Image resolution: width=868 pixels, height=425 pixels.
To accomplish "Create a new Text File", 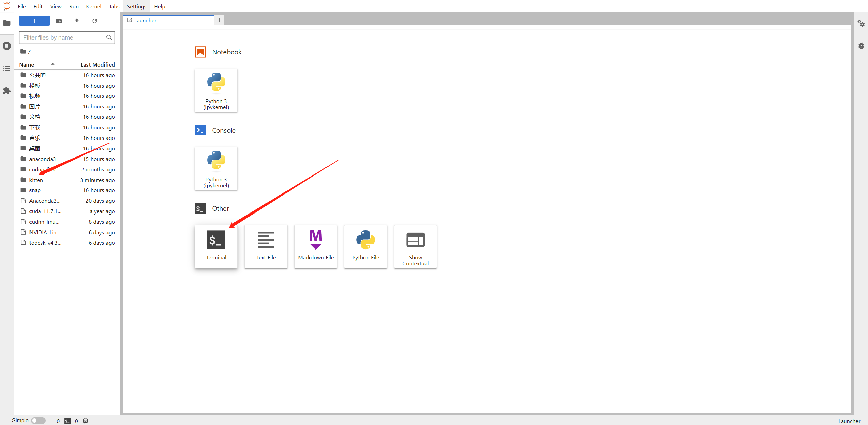I will coord(266,247).
